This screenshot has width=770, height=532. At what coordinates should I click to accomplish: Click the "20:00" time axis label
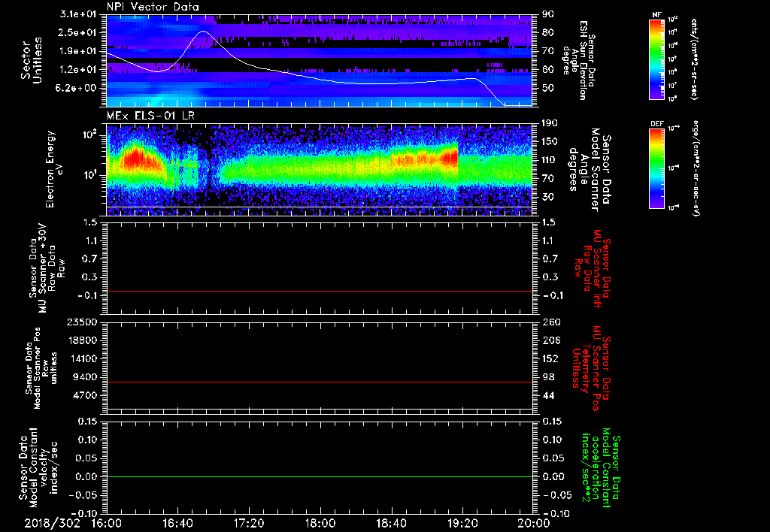[x=534, y=523]
